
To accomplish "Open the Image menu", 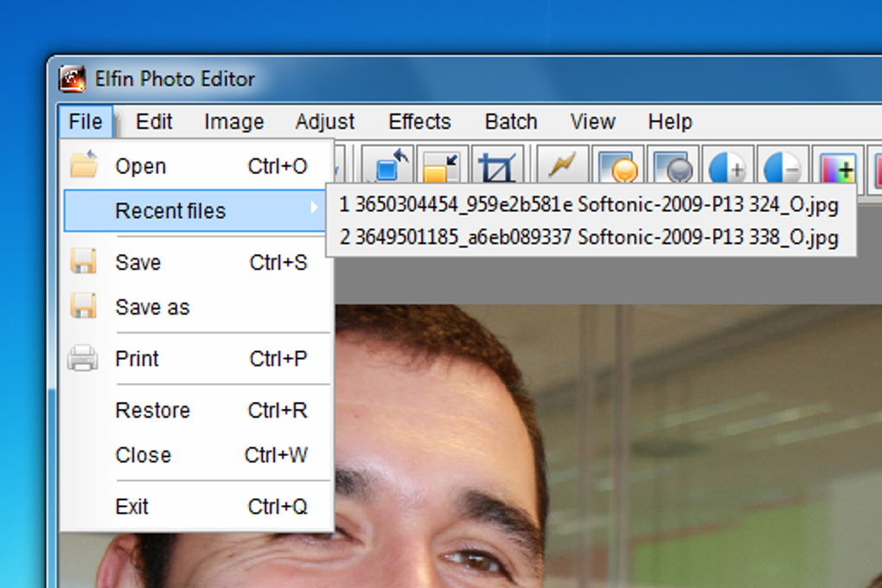I will click(x=234, y=122).
